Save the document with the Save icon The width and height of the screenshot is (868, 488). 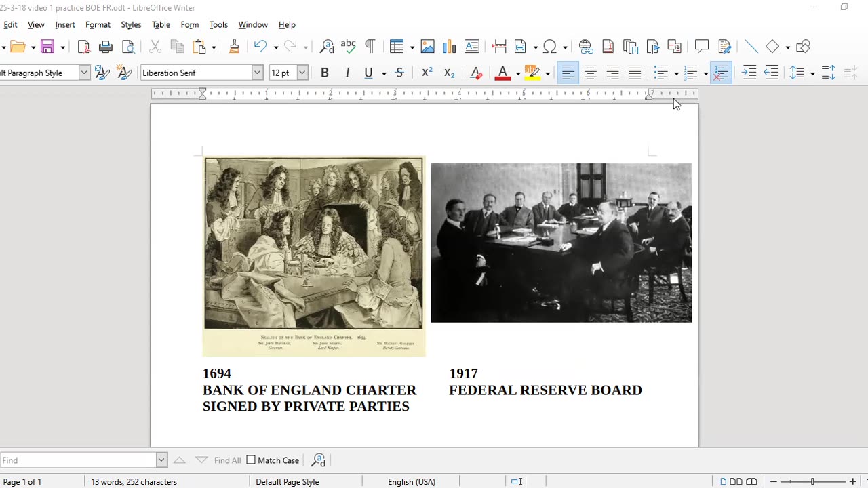coord(47,47)
